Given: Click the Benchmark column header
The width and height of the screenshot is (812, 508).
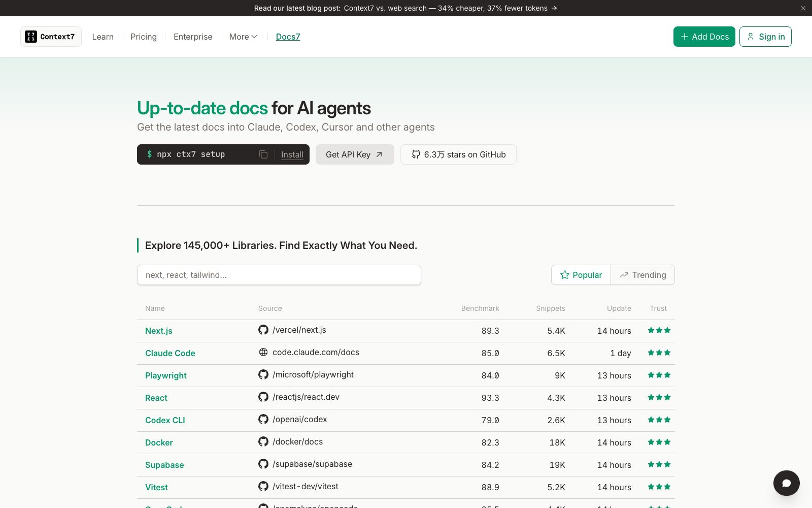Looking at the screenshot, I should tap(480, 308).
